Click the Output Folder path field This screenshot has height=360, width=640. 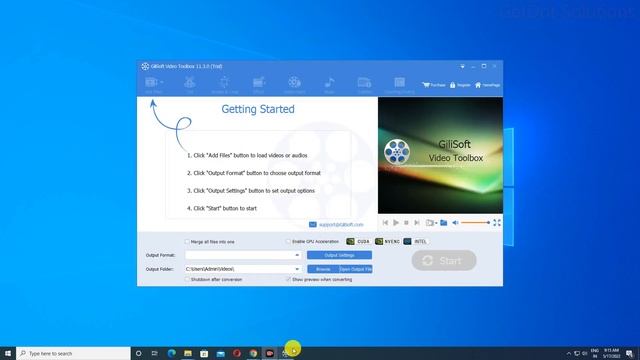tap(239, 269)
